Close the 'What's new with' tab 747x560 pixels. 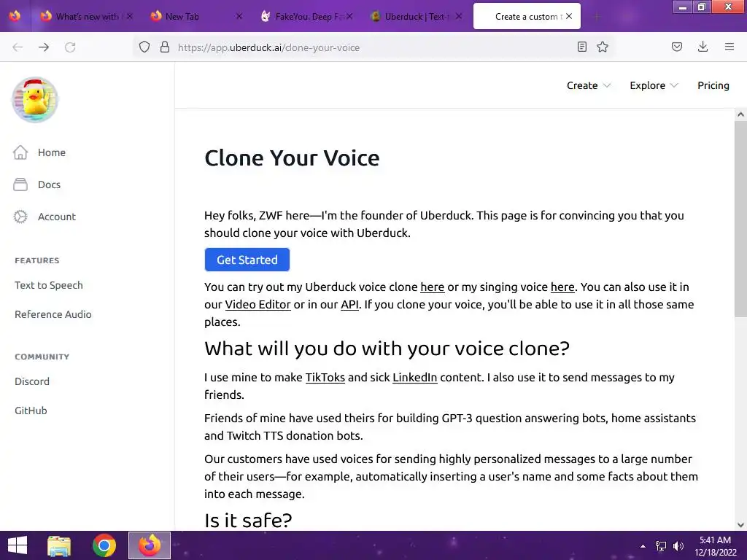[130, 16]
